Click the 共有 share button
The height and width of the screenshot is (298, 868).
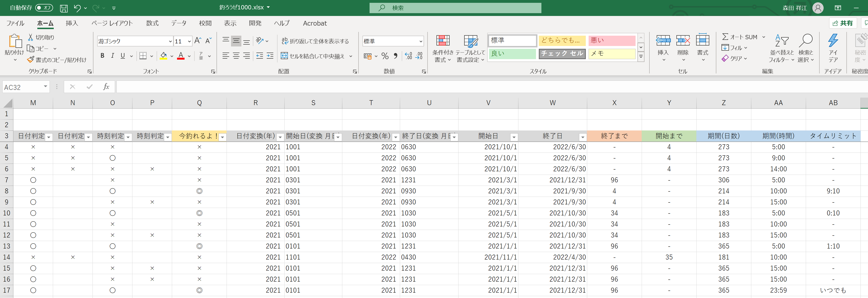843,23
